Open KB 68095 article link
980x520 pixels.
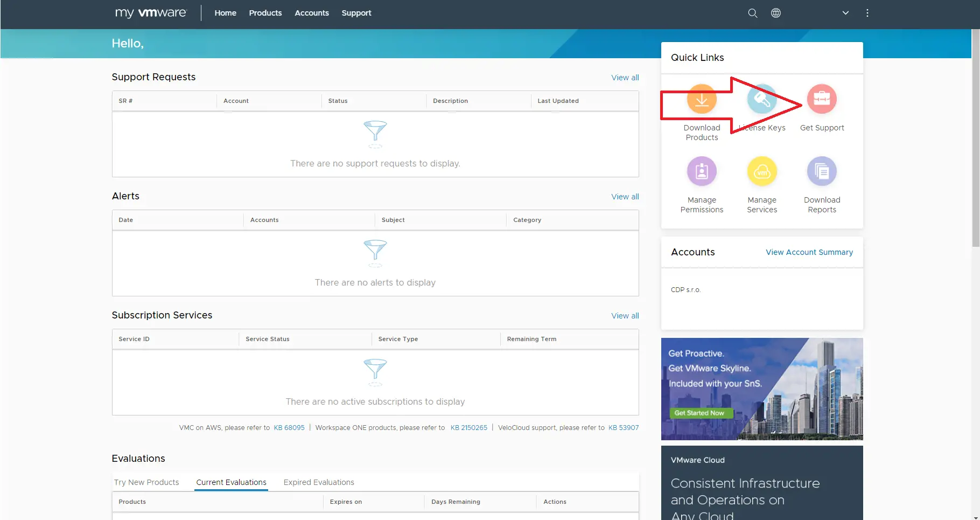pyautogui.click(x=289, y=428)
